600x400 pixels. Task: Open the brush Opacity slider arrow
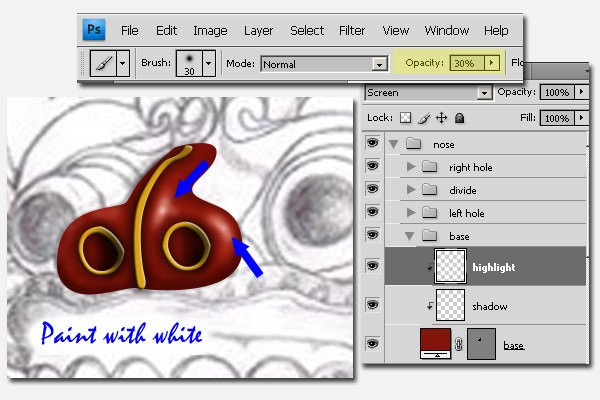tap(492, 63)
